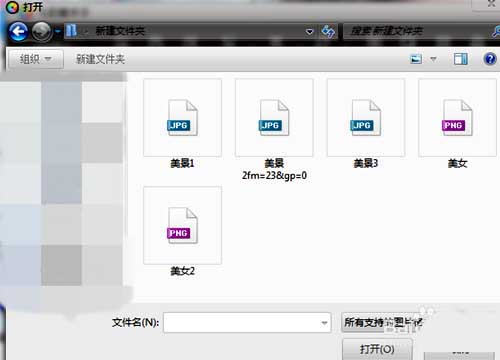Toggle the preview pane icon
This screenshot has height=360, width=500.
coord(461,59)
